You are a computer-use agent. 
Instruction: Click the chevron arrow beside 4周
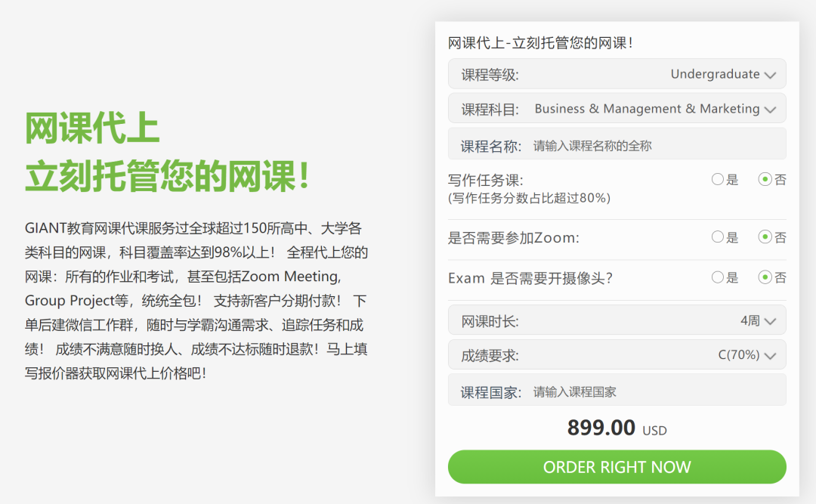click(770, 321)
